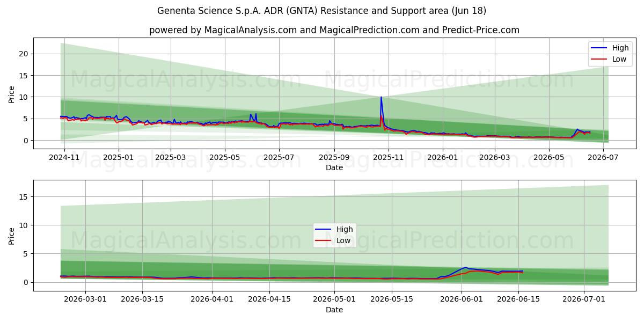This screenshot has width=644, height=322.
Task: Click the top chart 'Date' x-axis label
Action: click(x=334, y=167)
